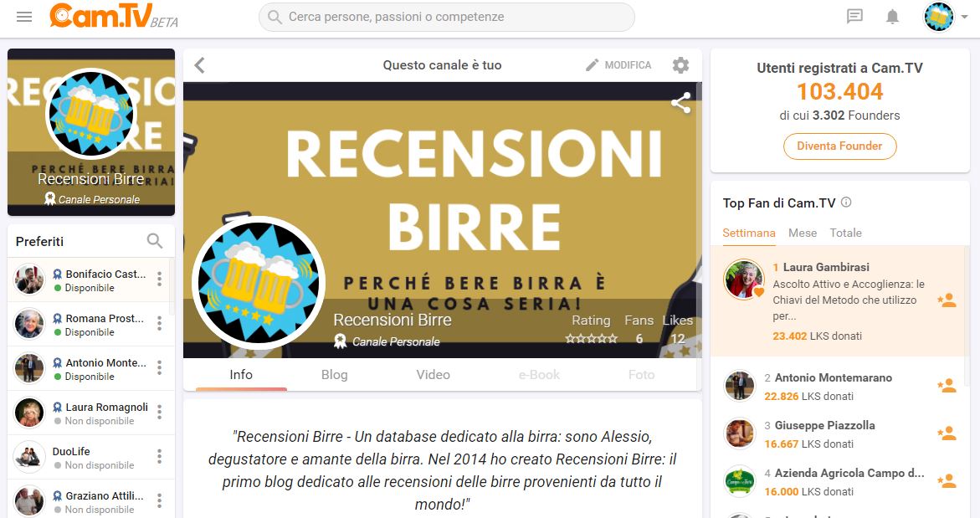This screenshot has height=518, width=980.
Task: Click Azienda Agricola Campo avatar
Action: coord(739,481)
